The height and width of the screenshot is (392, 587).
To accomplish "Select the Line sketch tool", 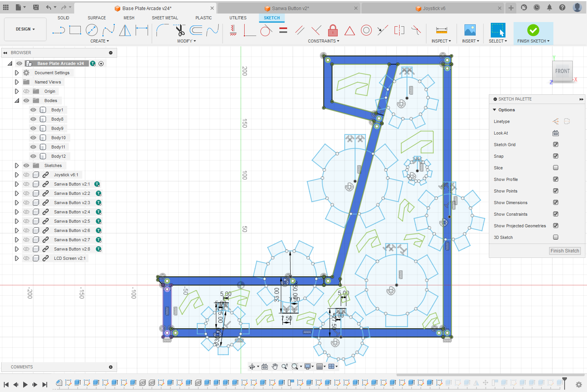I will (x=58, y=30).
